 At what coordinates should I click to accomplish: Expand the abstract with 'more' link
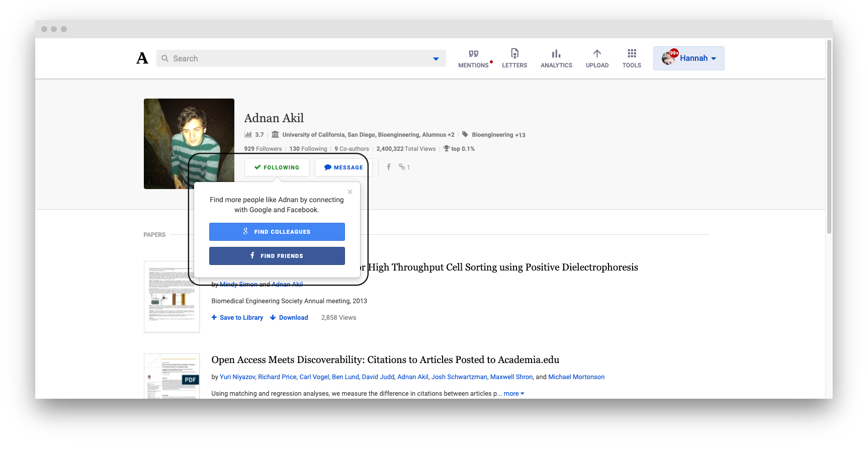click(x=514, y=393)
